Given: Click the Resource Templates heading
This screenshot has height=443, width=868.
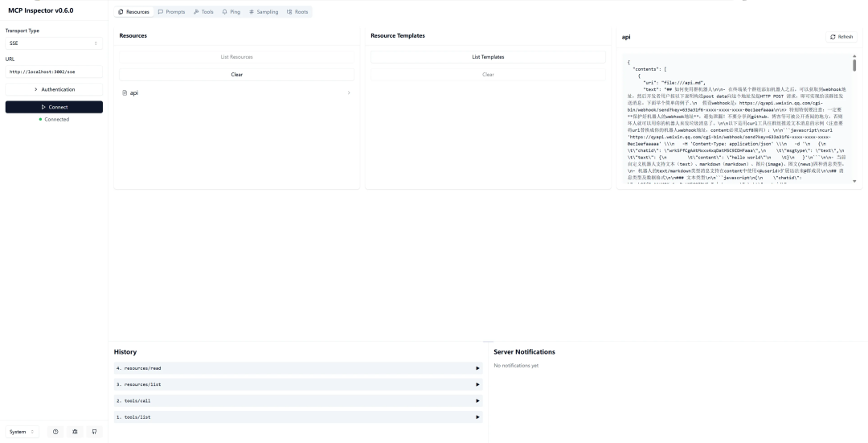Looking at the screenshot, I should click(398, 35).
